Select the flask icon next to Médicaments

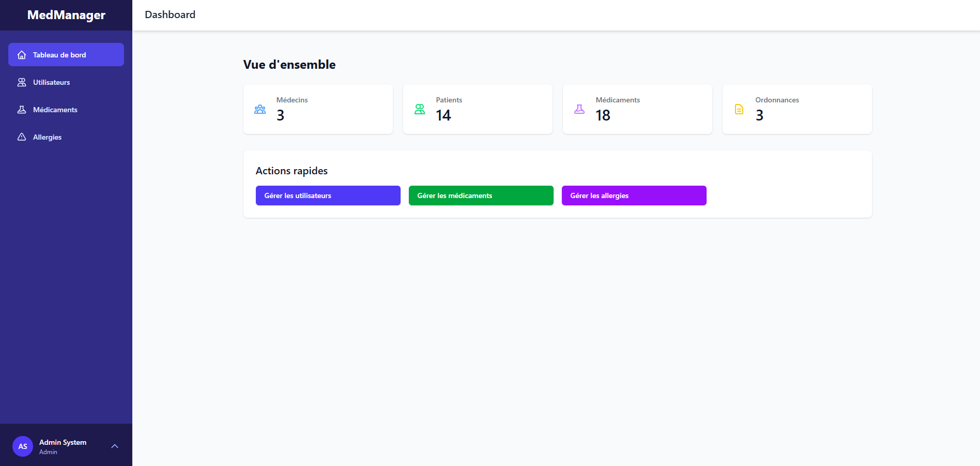[x=21, y=109]
